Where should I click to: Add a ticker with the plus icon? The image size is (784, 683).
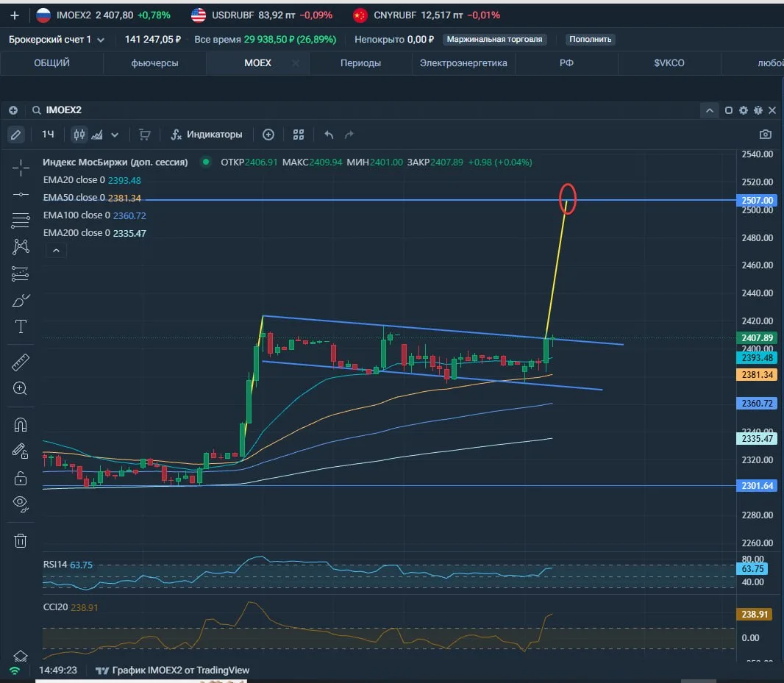coord(15,15)
